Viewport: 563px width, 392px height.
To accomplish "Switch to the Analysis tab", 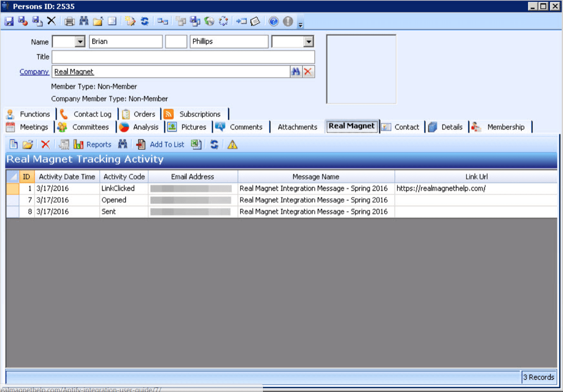I will click(x=140, y=127).
